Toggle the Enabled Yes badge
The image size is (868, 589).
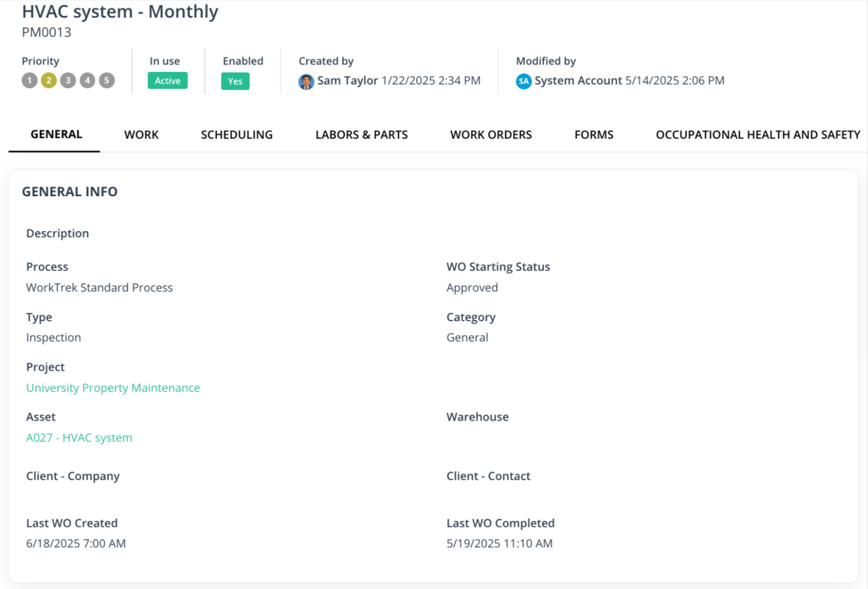[235, 81]
